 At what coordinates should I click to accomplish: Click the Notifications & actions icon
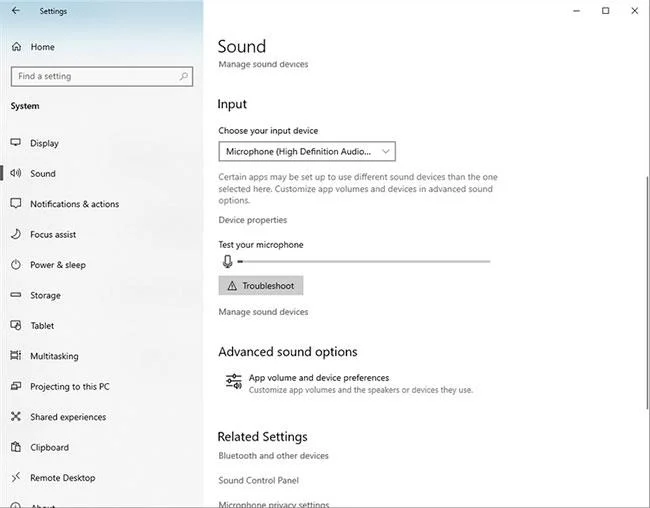(x=16, y=203)
